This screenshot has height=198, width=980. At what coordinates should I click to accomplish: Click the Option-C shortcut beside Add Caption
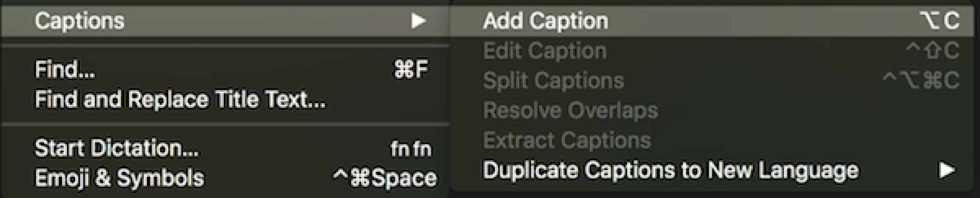pos(940,21)
